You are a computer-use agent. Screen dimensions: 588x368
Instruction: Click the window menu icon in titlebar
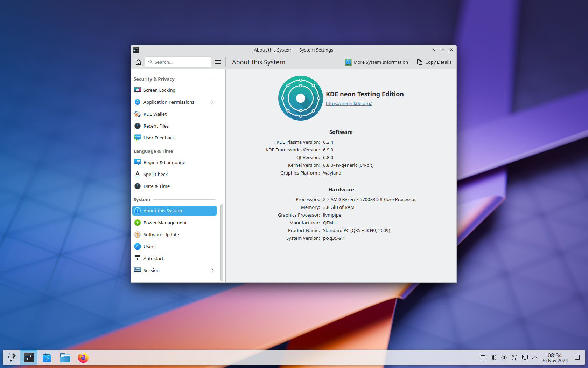tap(136, 50)
